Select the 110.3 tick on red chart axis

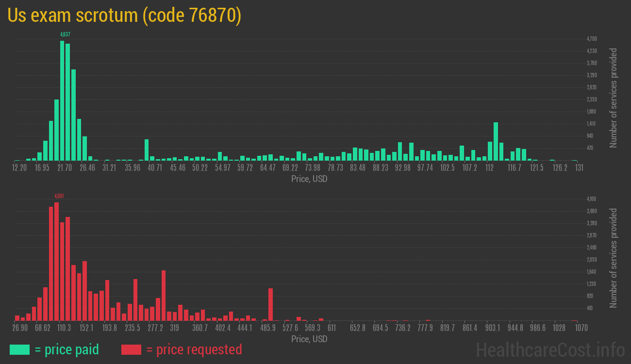click(64, 328)
